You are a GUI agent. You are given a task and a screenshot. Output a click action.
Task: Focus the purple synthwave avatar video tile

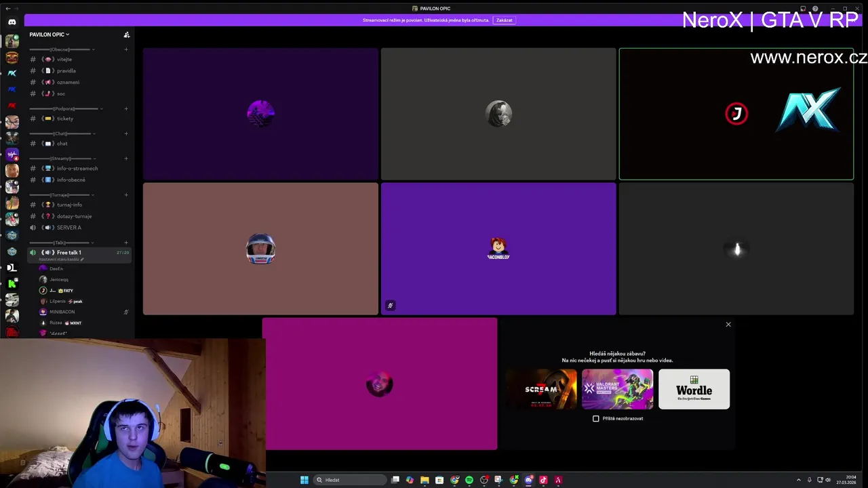[260, 113]
